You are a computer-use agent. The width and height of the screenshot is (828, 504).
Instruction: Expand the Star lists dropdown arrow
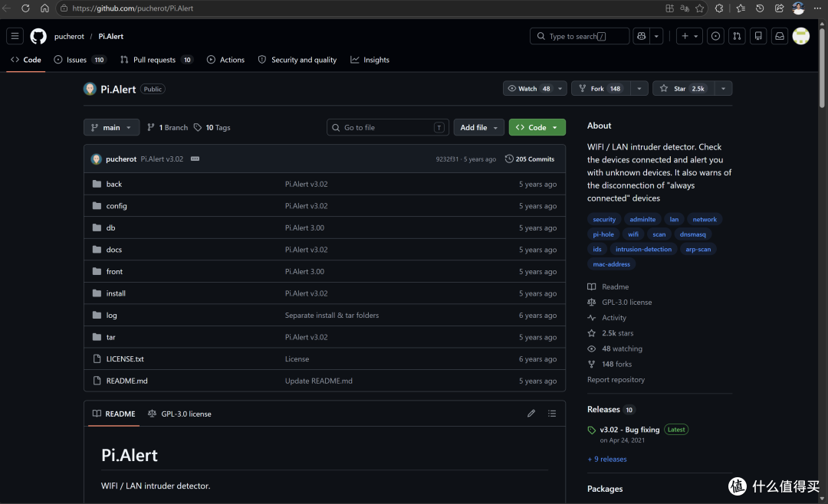[x=723, y=89]
